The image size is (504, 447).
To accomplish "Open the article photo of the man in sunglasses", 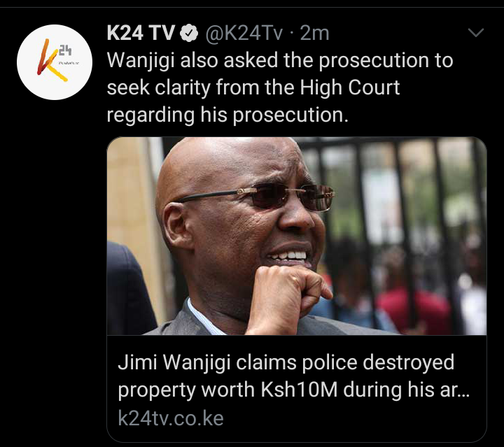I will (x=297, y=236).
